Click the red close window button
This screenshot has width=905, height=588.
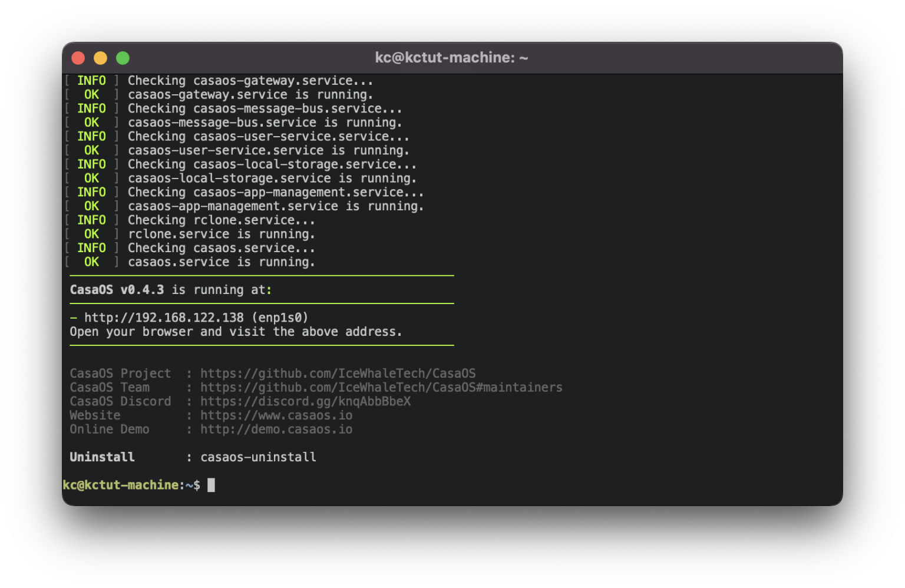(78, 58)
